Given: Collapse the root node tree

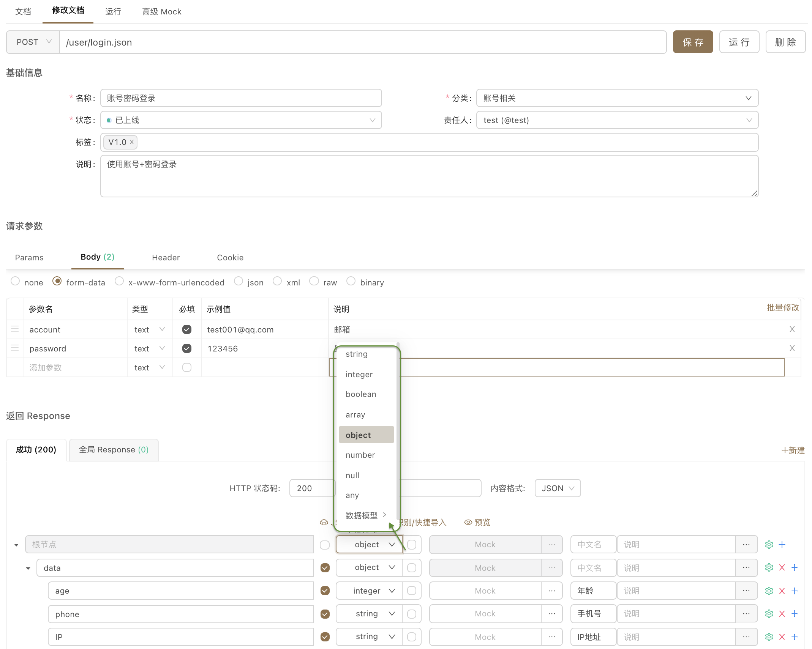Looking at the screenshot, I should click(16, 545).
